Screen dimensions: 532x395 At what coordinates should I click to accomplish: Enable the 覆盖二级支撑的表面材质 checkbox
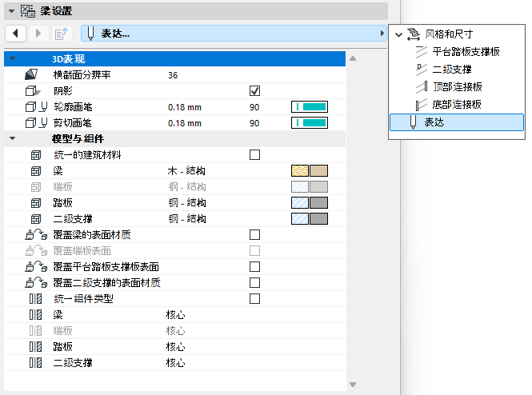point(255,283)
